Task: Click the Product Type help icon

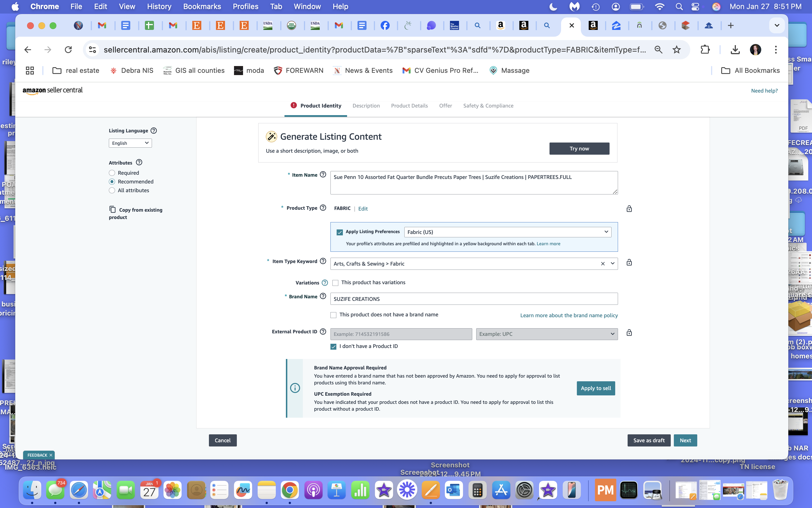Action: coord(323,208)
